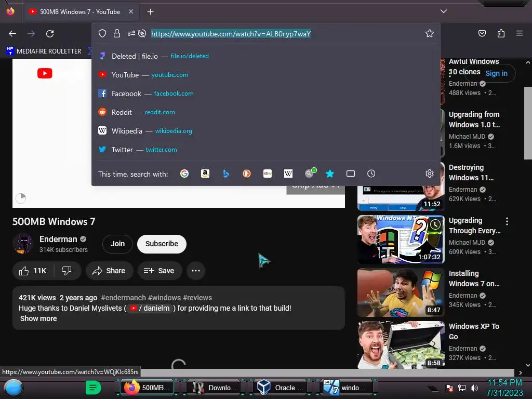Bookmark this page with star icon
This screenshot has width=532, height=399.
click(430, 33)
